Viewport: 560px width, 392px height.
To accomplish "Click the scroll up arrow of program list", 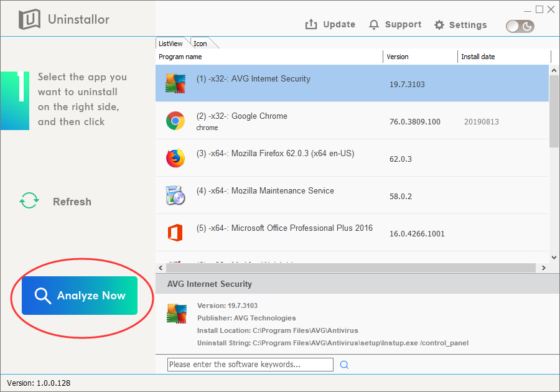I will click(x=554, y=70).
